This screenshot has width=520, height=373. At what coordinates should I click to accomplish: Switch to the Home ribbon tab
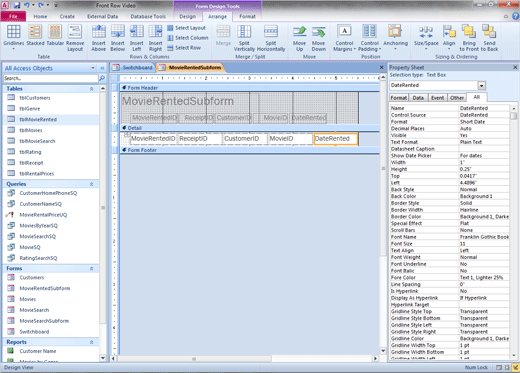pyautogui.click(x=40, y=16)
